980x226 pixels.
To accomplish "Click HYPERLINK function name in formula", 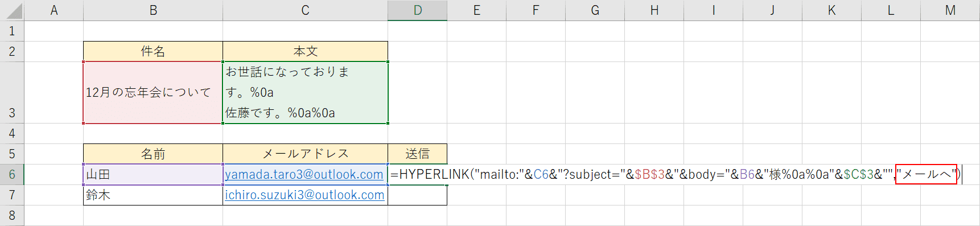I will coord(434,174).
